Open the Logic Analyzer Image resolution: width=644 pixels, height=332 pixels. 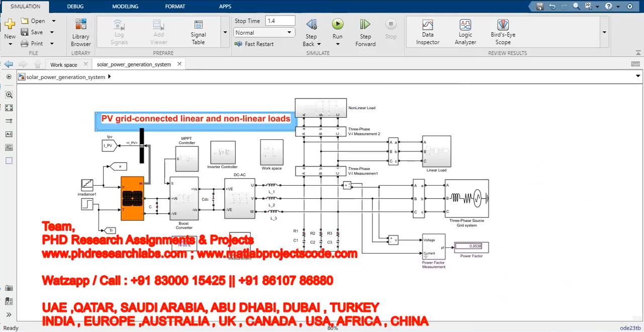click(465, 32)
